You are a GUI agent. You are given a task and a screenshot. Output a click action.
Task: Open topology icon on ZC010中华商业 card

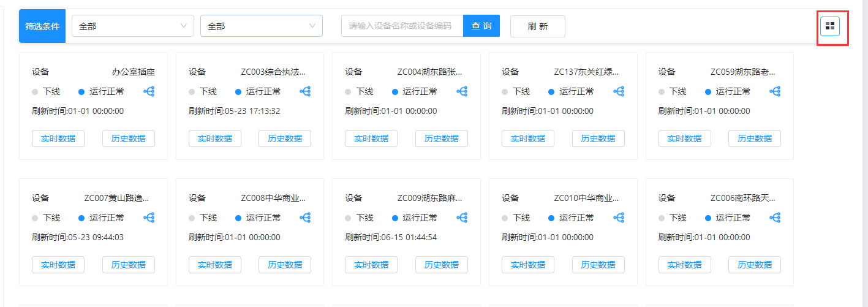[619, 218]
